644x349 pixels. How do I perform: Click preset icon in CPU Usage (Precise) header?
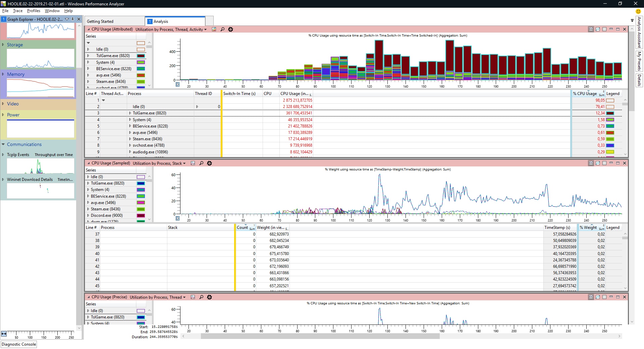tap(193, 297)
